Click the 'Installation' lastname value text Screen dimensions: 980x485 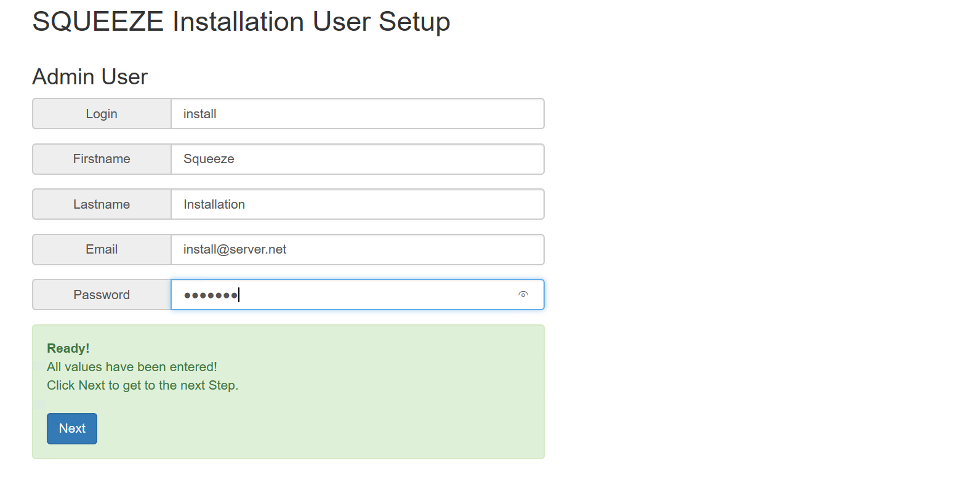tap(214, 204)
